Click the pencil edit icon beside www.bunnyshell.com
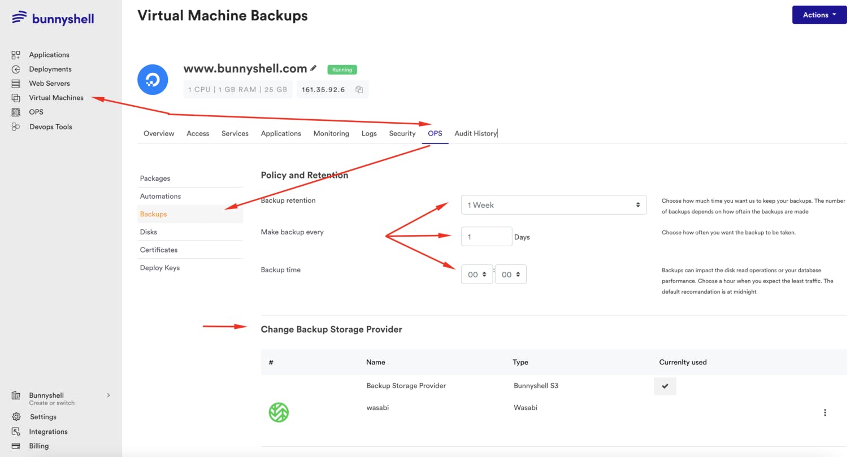This screenshot has width=868, height=457. pos(314,68)
